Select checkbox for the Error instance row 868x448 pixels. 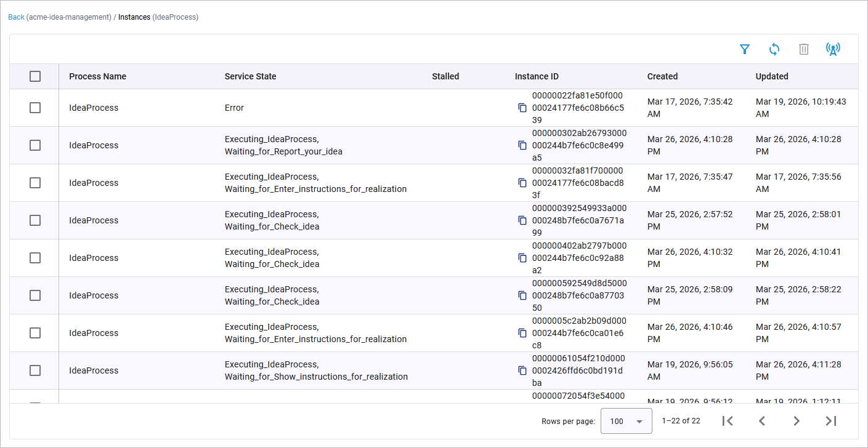tap(35, 108)
